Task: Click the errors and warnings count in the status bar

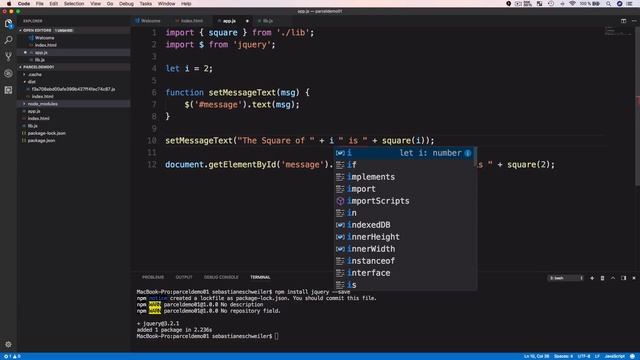Action: pos(12,356)
